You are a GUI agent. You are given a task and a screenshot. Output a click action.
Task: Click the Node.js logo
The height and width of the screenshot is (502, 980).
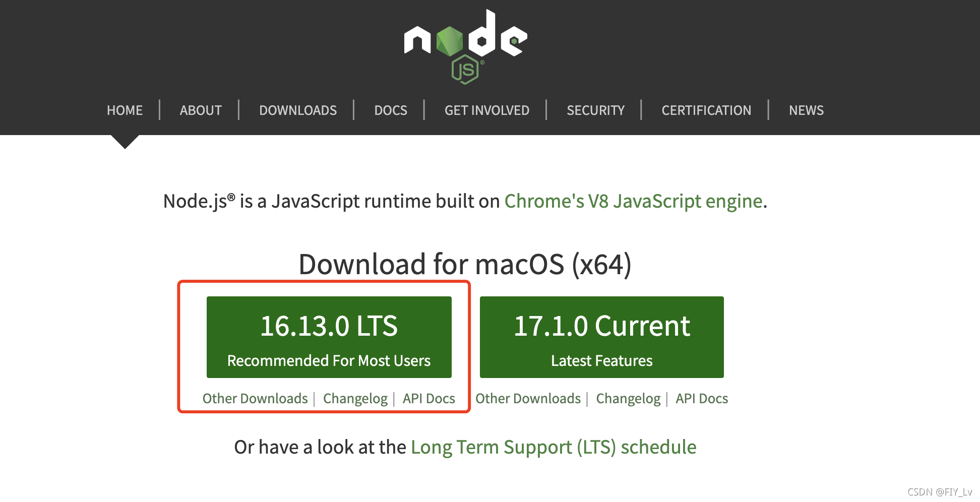pos(465,46)
